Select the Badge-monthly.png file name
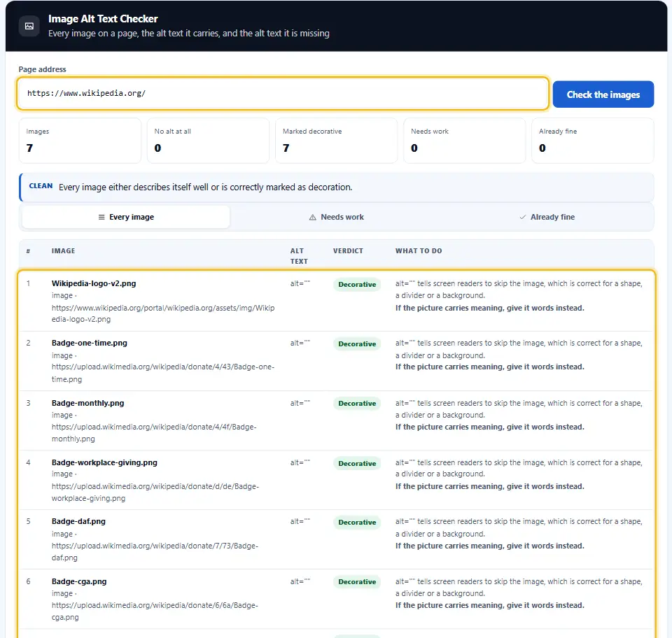 (88, 403)
